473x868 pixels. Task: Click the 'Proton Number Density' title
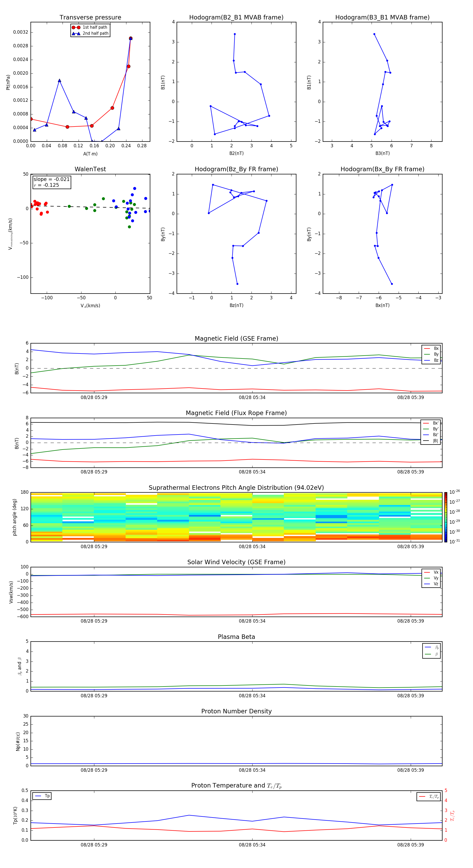click(x=236, y=711)
